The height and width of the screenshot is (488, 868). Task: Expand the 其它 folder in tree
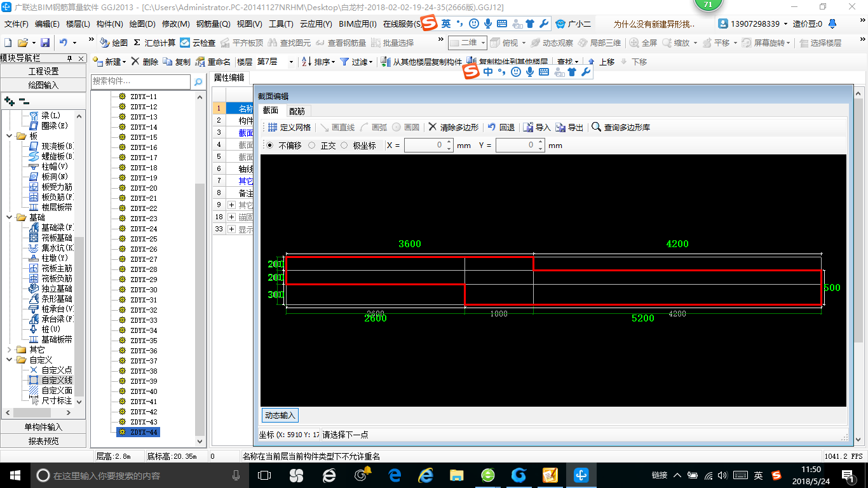pyautogui.click(x=9, y=349)
